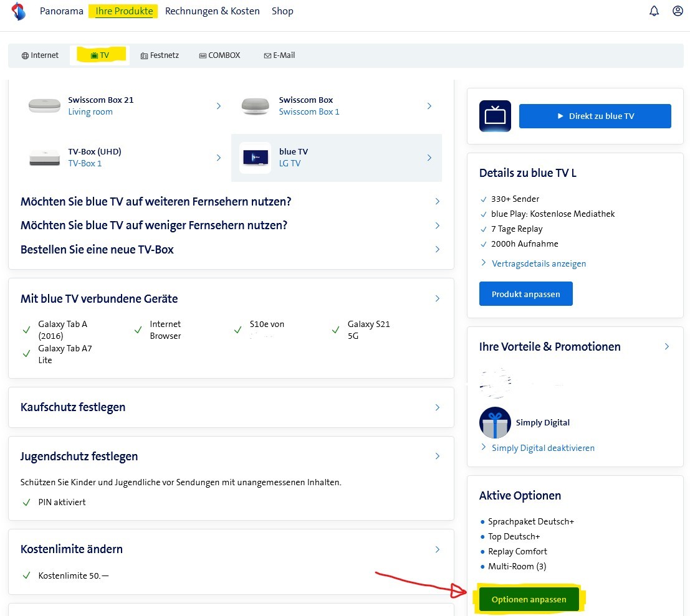
Task: Click the blue TV LG TV thumbnail
Action: pyautogui.click(x=256, y=158)
